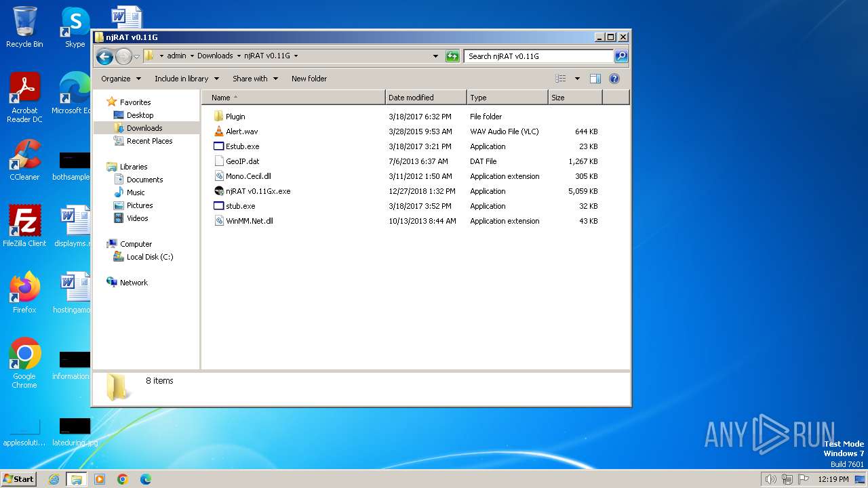Viewport: 868px width, 488px height.
Task: Select Downloads segment in address bar
Action: coord(215,56)
